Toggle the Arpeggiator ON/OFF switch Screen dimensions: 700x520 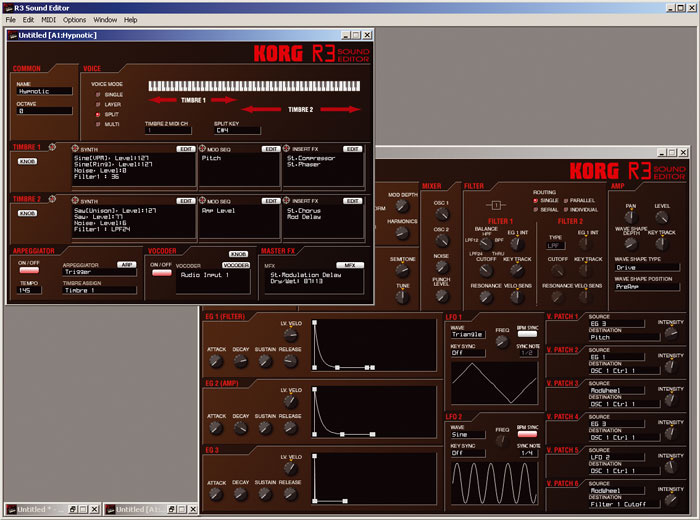tap(29, 270)
